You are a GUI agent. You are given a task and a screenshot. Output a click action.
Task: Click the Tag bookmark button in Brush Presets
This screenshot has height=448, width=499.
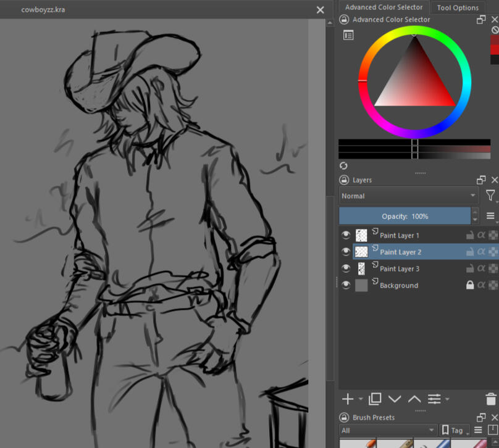click(454, 430)
